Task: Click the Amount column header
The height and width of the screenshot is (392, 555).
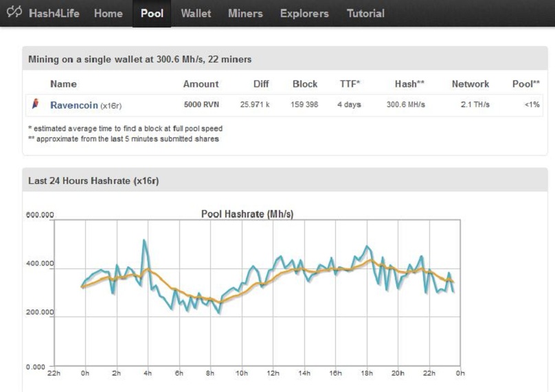Action: pyautogui.click(x=201, y=84)
